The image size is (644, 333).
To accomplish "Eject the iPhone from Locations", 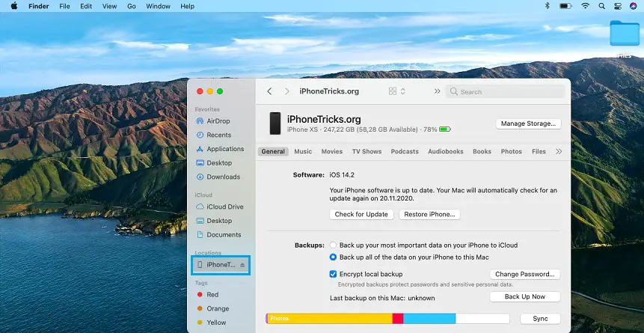I will coord(242,265).
